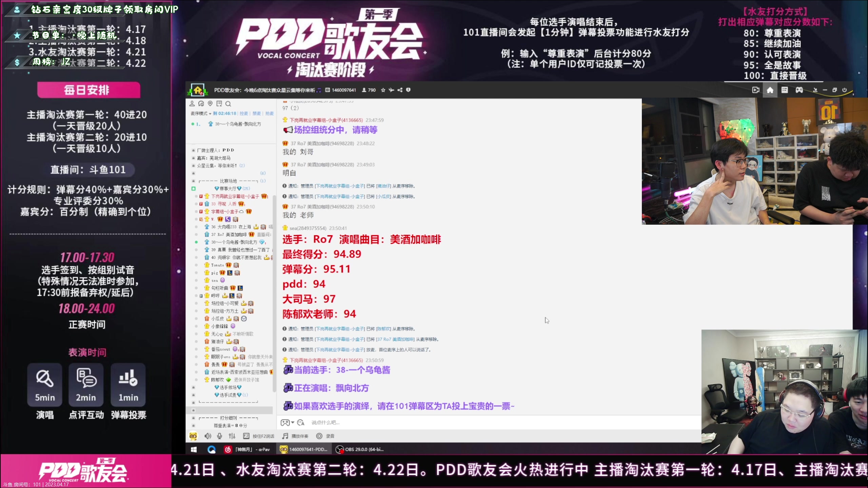Click the microphone icon in bottom toolbar
Viewport: 868px width, 488px height.
[x=219, y=436]
